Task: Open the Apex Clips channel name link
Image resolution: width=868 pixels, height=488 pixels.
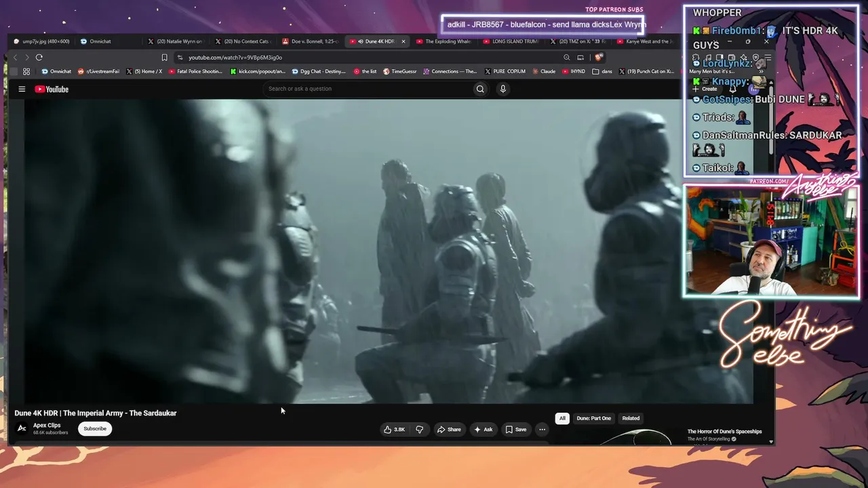Action: (47, 425)
